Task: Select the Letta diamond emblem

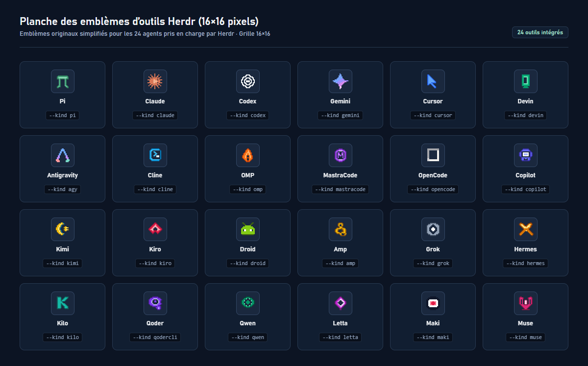Action: click(x=340, y=303)
